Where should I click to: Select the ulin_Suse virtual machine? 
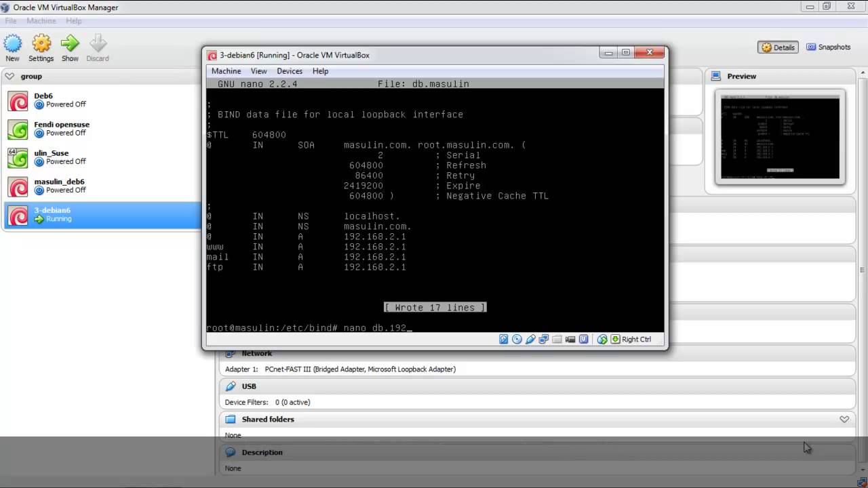point(102,158)
